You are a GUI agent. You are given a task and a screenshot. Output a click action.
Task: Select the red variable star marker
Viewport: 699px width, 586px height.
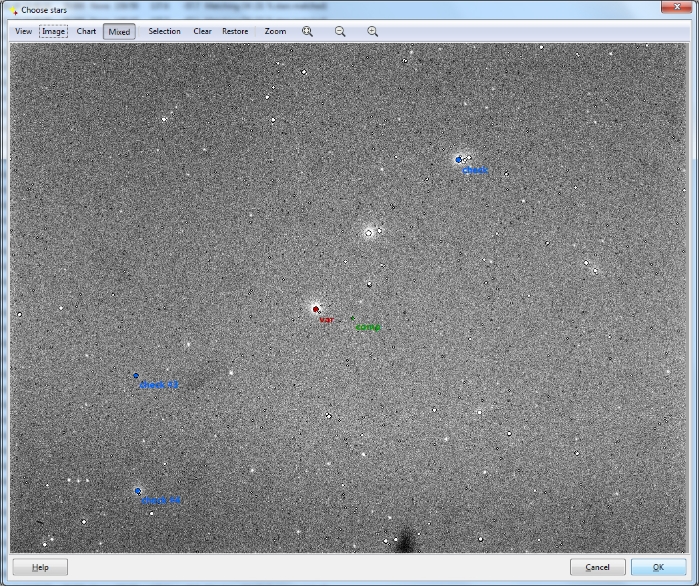click(315, 309)
